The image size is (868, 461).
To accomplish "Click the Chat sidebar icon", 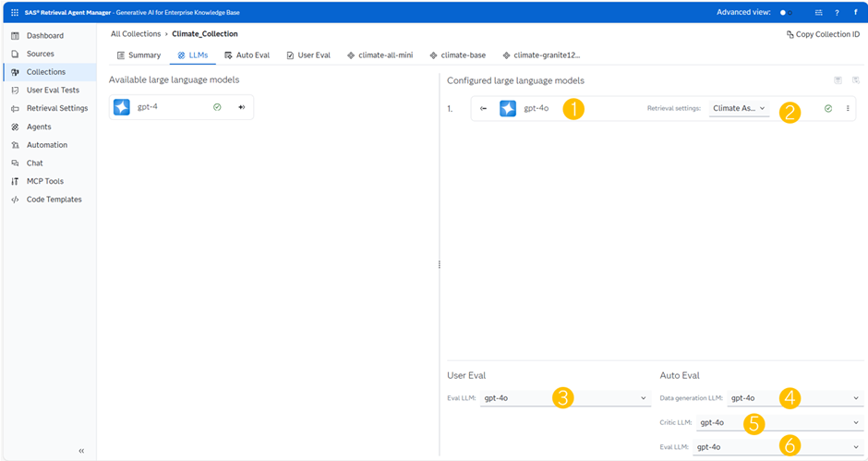I will pos(15,163).
